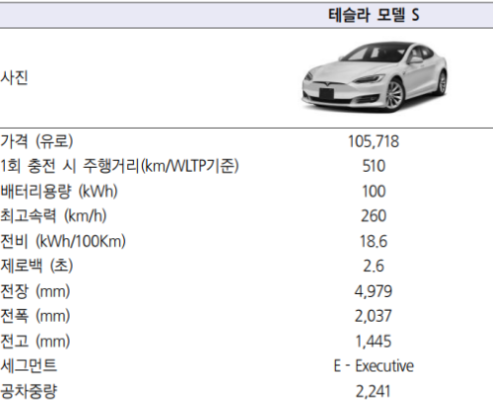The height and width of the screenshot is (401, 493).
Task: Select the '가격 (유로)' row label
Action: (37, 141)
